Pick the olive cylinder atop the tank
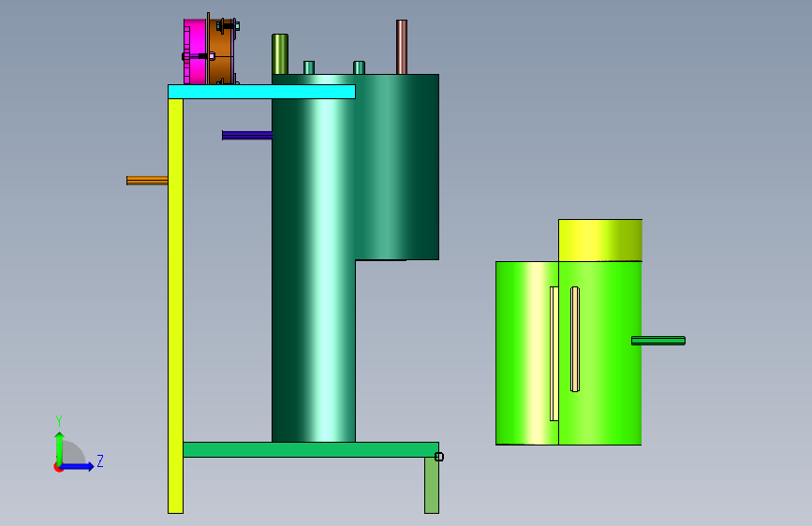The height and width of the screenshot is (526, 812). pyautogui.click(x=280, y=54)
